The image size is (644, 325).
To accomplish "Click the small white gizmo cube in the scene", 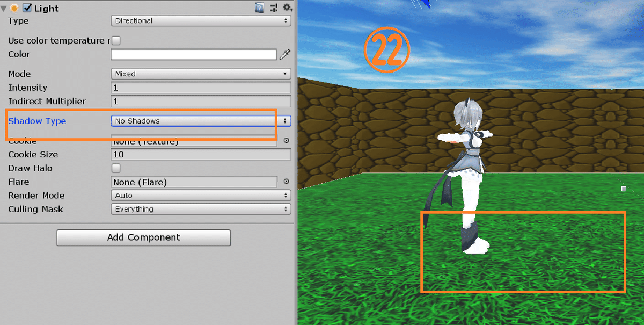I will [x=624, y=189].
